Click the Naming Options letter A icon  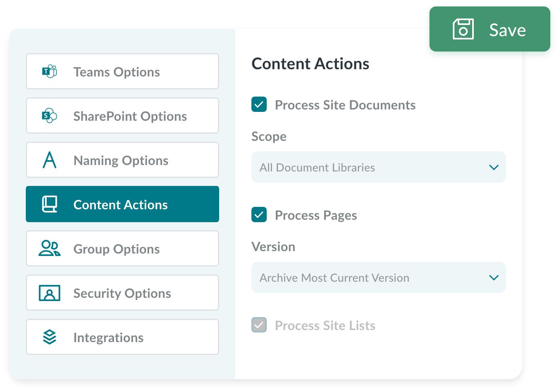point(49,160)
